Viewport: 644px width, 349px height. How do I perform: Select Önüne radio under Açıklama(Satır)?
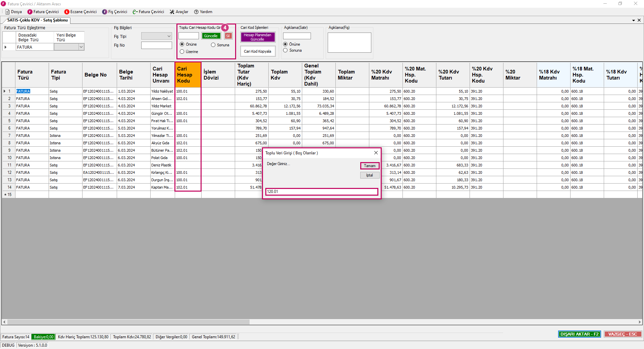[285, 44]
